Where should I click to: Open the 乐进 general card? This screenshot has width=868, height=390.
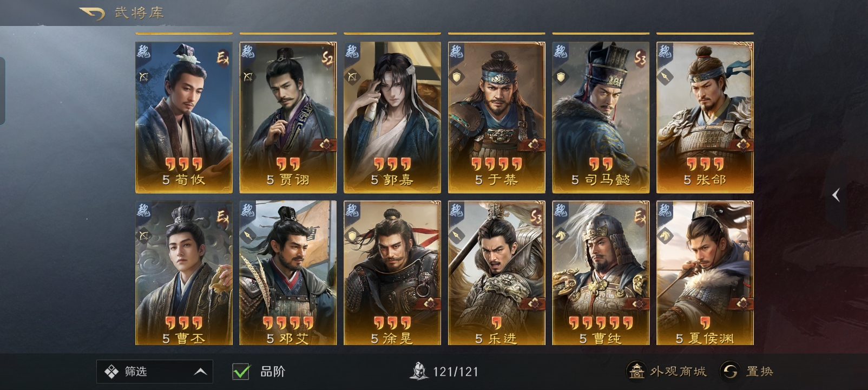click(x=497, y=273)
